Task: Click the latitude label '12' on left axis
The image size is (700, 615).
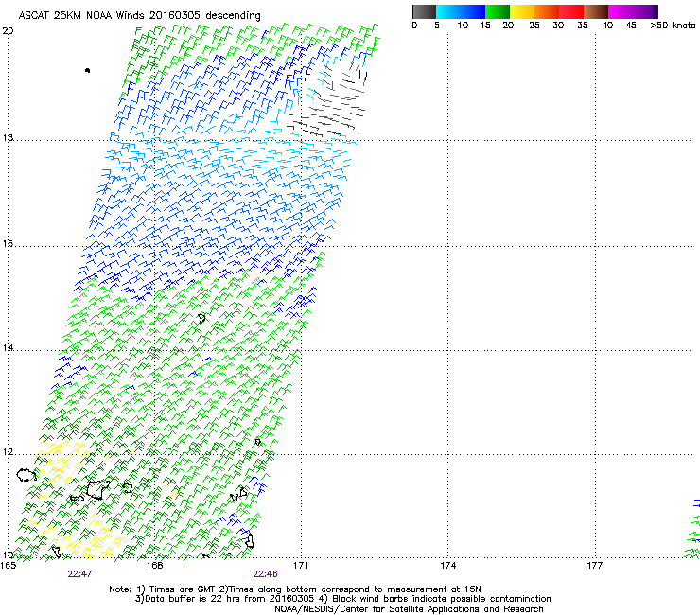Action: 8,452
